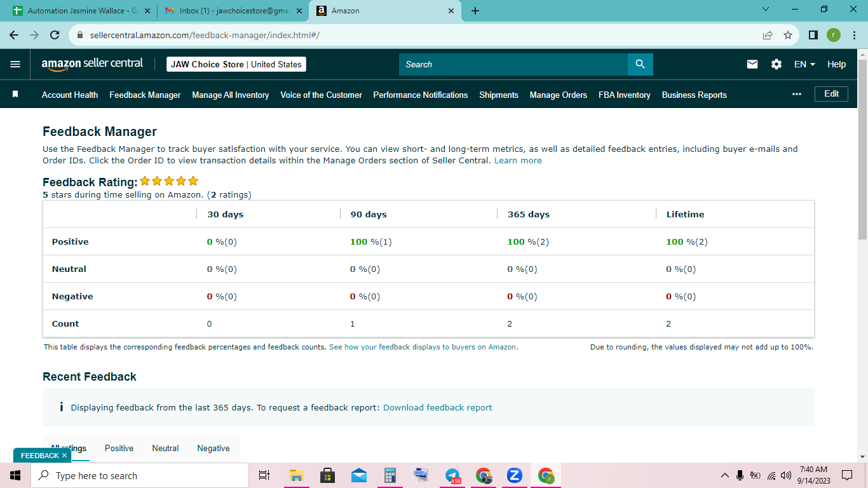The image size is (868, 488).
Task: Switch to the Gmail Inbox tab
Action: tap(233, 11)
